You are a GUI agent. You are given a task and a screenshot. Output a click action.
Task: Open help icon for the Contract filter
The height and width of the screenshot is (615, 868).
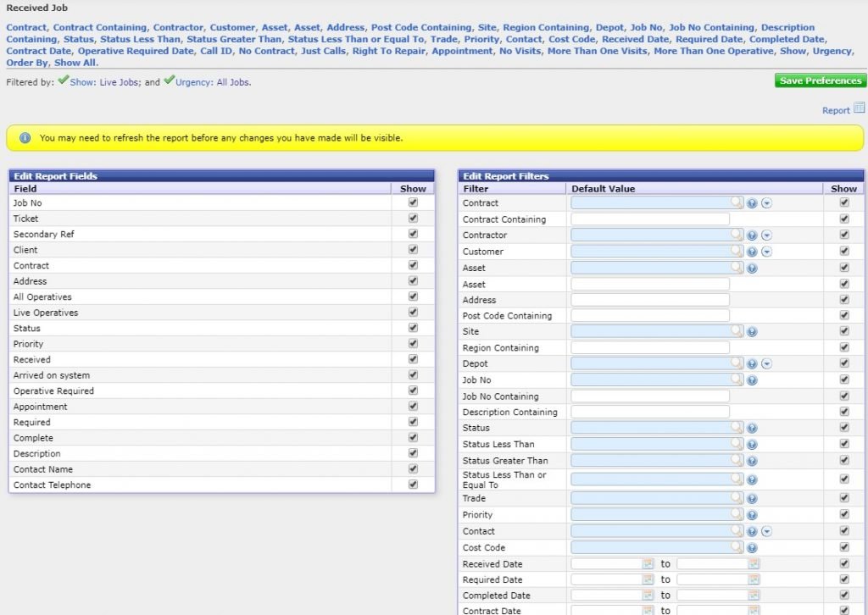(752, 203)
